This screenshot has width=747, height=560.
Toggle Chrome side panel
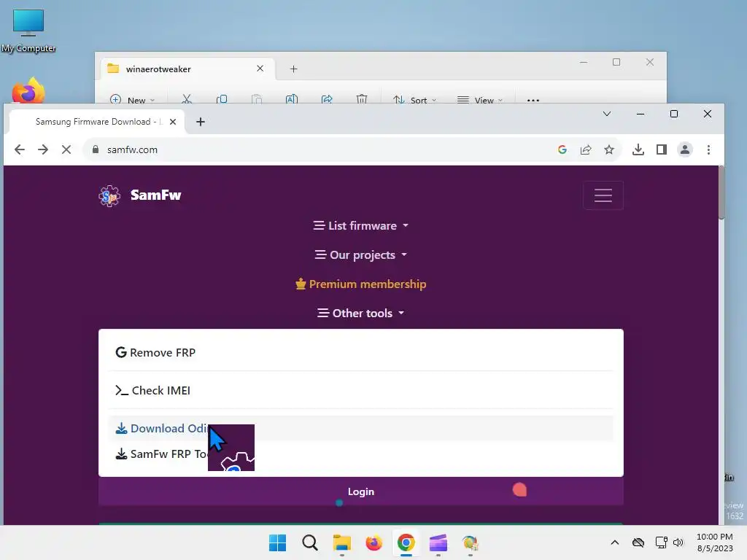[661, 149]
